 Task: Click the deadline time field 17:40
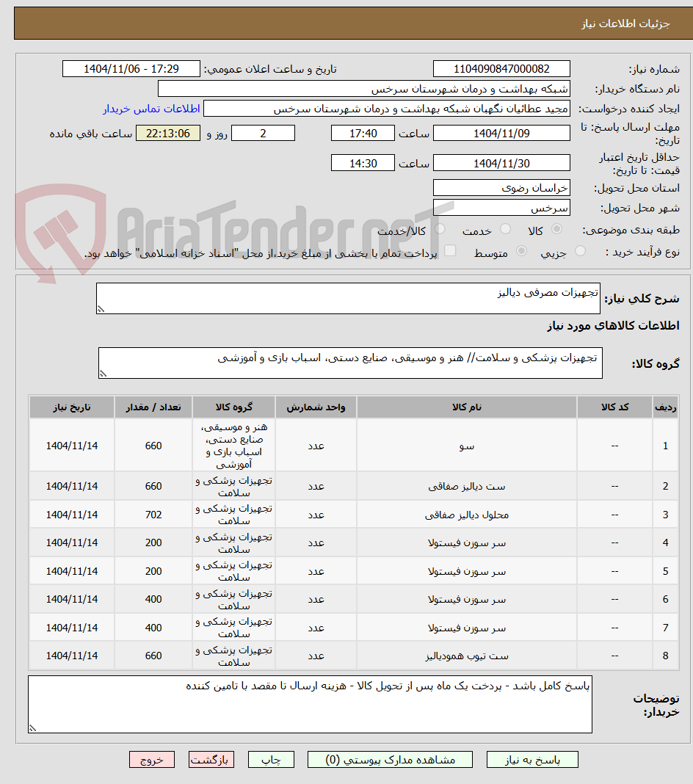click(x=363, y=134)
